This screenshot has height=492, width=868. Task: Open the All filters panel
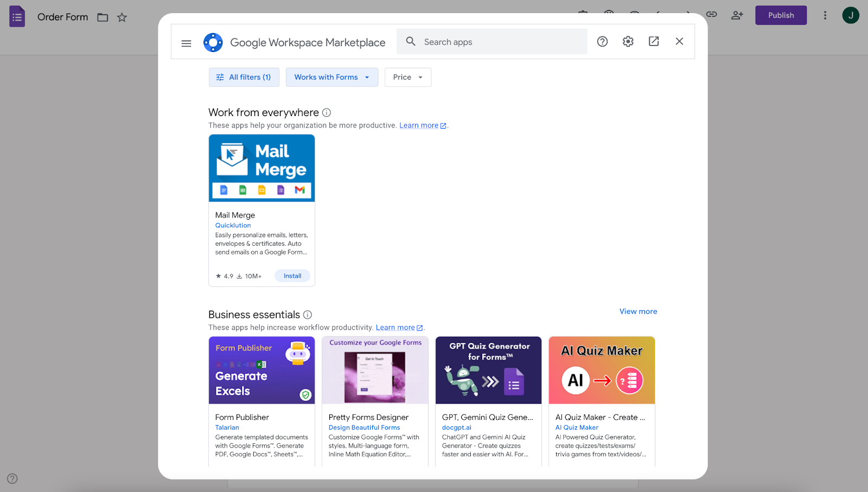[x=244, y=78]
